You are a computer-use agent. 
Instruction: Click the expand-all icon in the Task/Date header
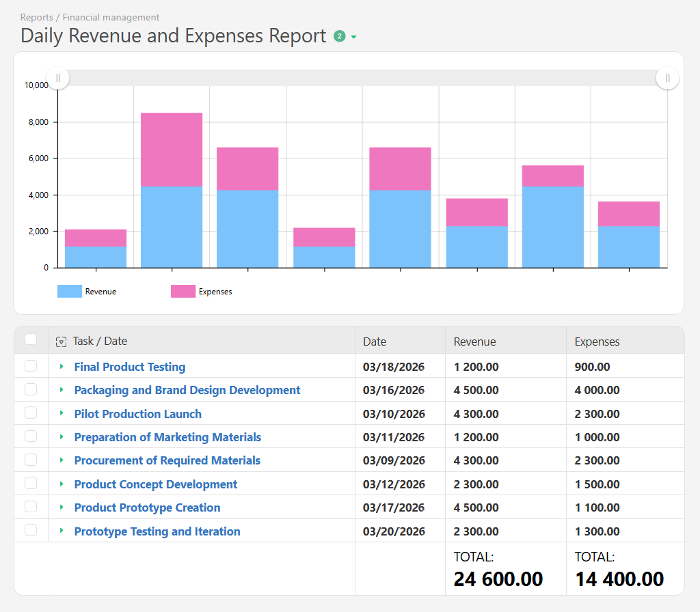coord(61,340)
